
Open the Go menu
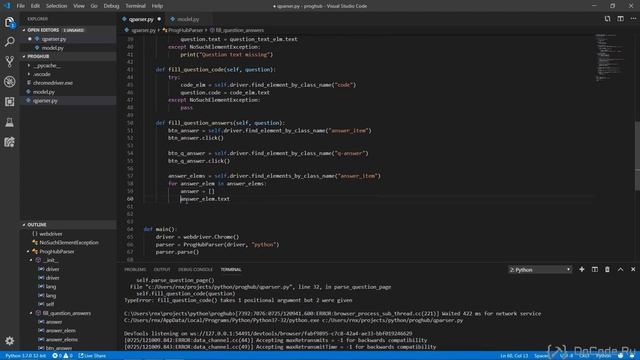(94, 6)
